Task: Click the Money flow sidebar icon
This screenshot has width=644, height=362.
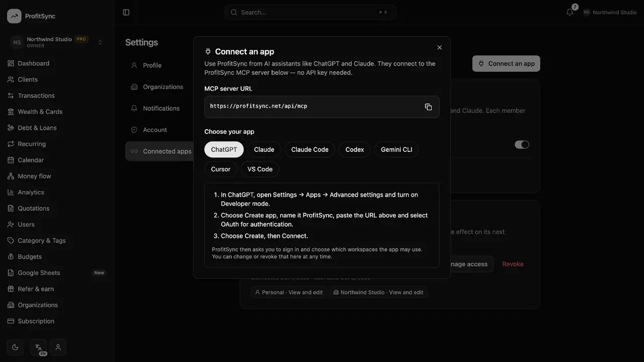Action: pyautogui.click(x=11, y=176)
